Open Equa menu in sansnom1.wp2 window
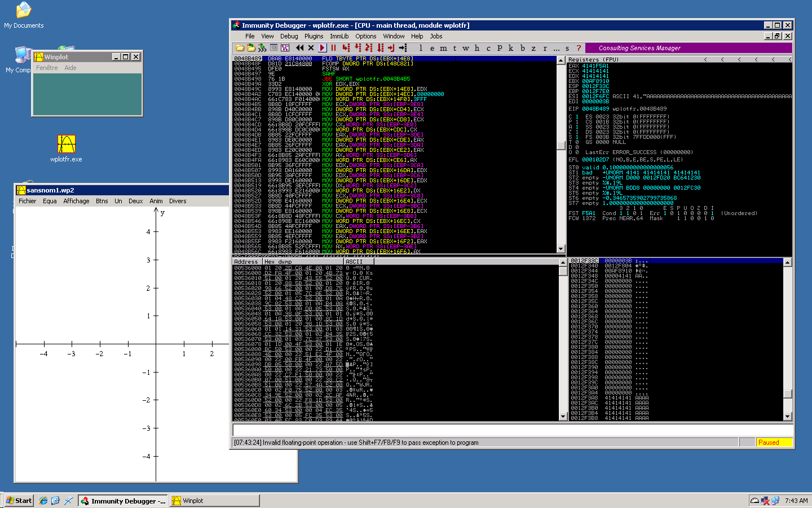 (50, 201)
